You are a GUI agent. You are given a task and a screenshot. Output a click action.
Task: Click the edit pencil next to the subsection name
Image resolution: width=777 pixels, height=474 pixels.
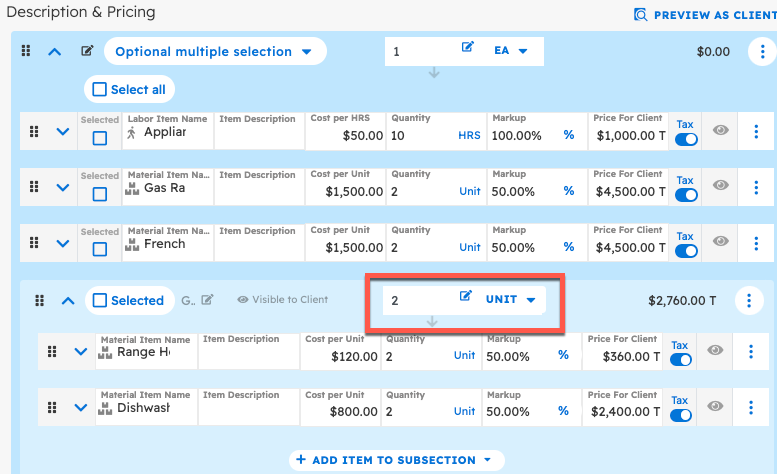click(207, 299)
